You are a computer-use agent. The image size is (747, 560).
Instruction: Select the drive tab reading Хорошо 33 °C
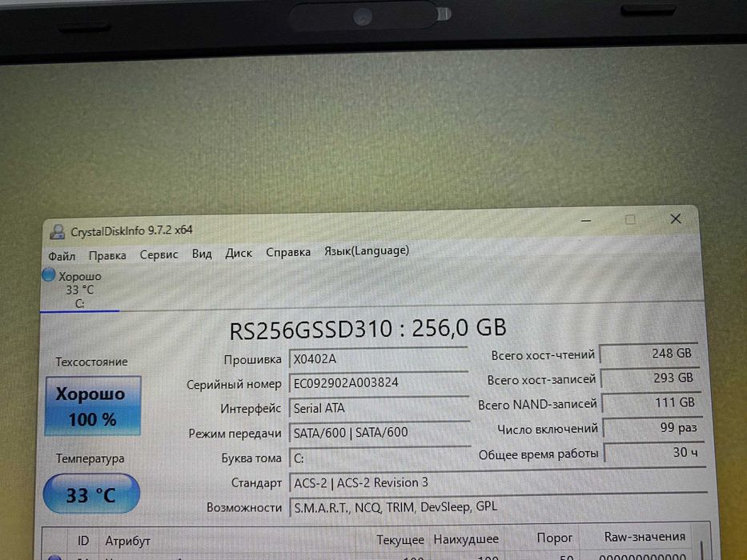click(79, 290)
